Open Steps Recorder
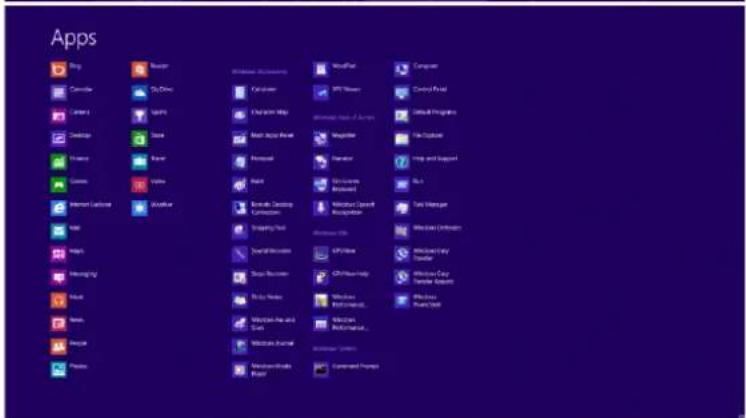 click(x=261, y=277)
